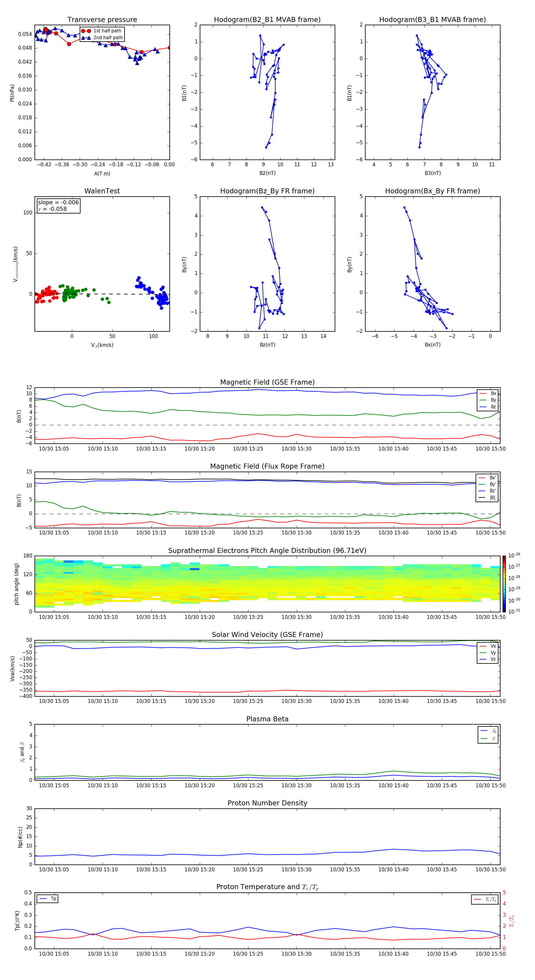Click the 'Proton Number Density' title
Viewport: 535px width, 980px height.
(267, 803)
